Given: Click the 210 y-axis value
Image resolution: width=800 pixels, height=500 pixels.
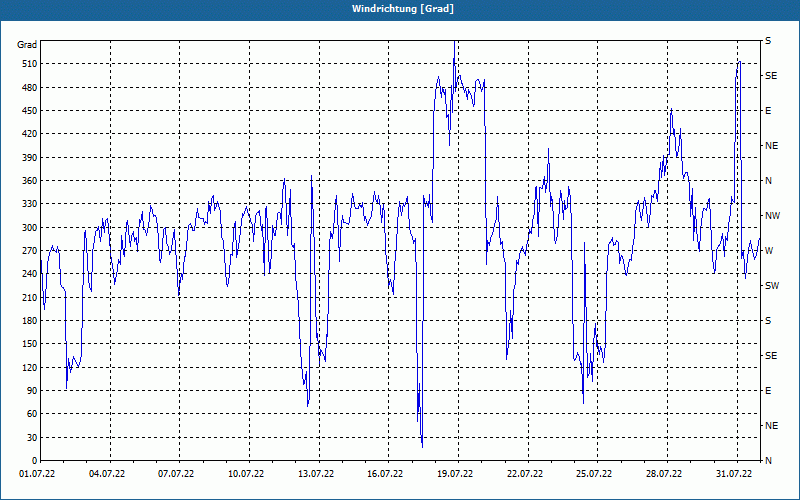Looking at the screenshot, I should tap(30, 297).
